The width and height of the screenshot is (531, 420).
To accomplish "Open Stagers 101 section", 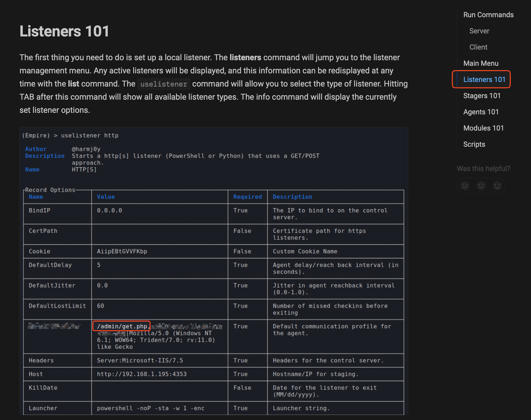I will [482, 96].
